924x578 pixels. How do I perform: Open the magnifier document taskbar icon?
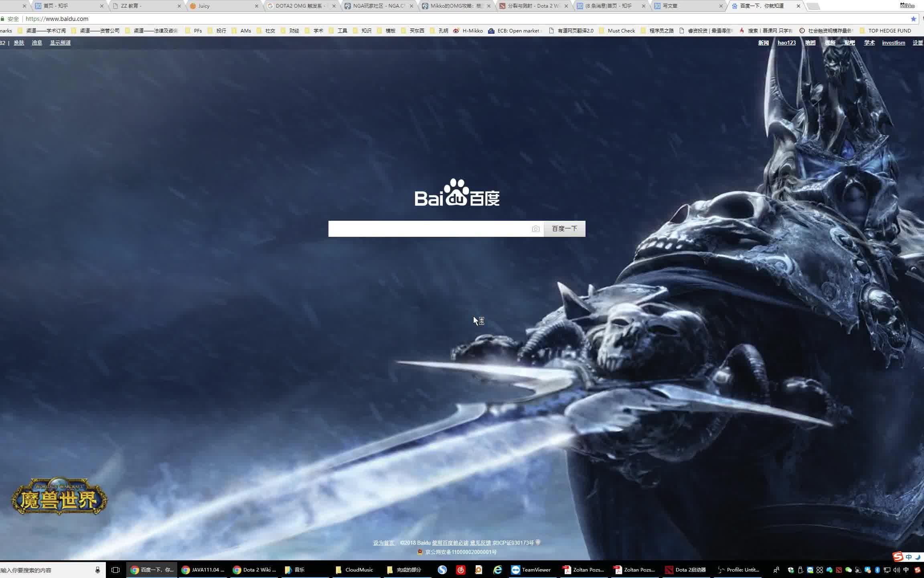(479, 570)
